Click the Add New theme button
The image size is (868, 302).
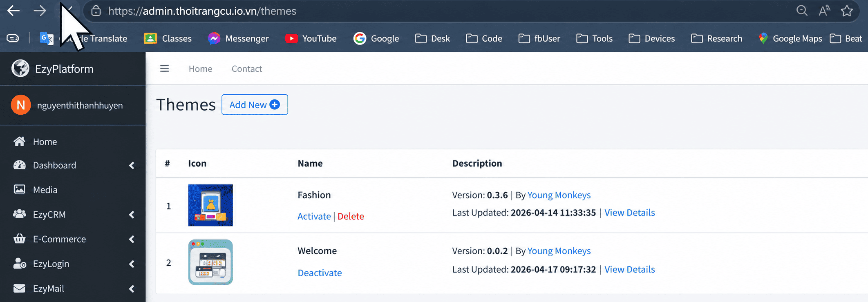point(255,104)
